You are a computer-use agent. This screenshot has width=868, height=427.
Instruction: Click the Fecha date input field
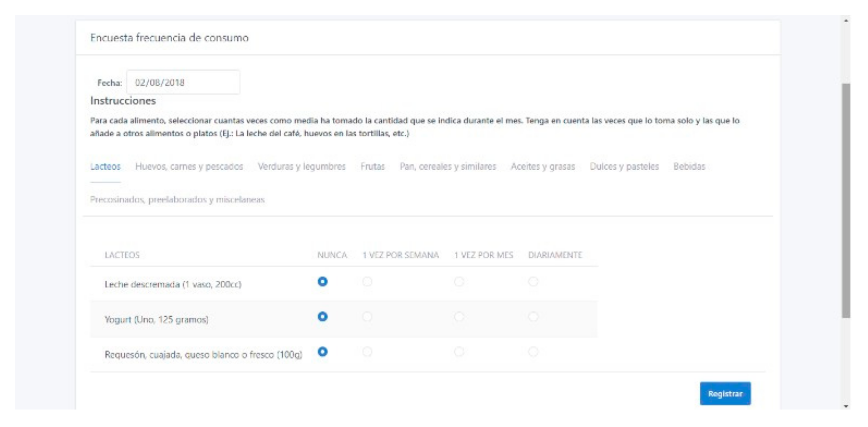(x=183, y=82)
